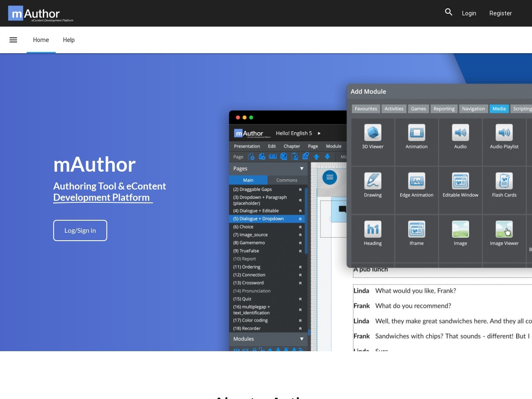Collapse the Modules panel arrow
Screen dimensions: 532x399
[302, 339]
